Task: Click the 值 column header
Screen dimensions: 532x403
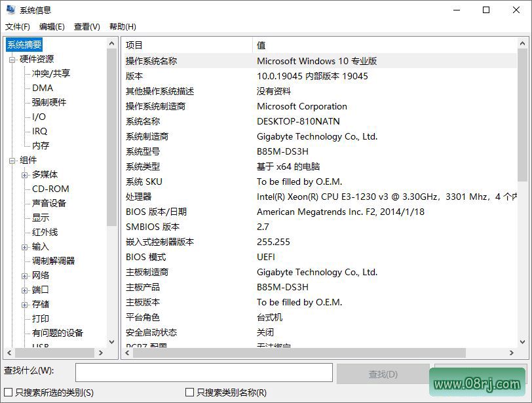Action: 385,45
